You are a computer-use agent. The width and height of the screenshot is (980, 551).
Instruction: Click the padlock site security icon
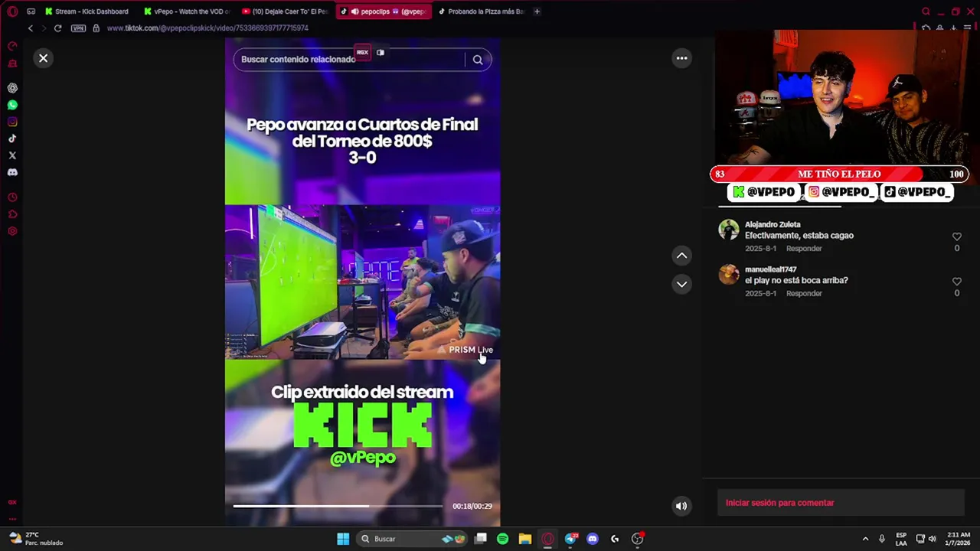tap(96, 28)
